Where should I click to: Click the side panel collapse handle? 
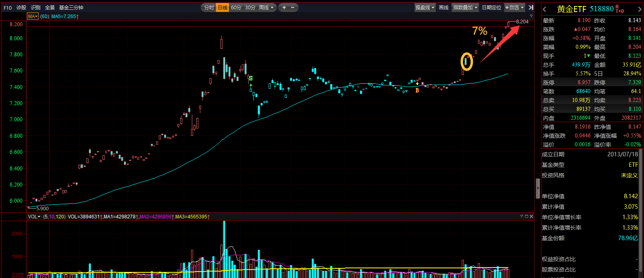pos(538,189)
